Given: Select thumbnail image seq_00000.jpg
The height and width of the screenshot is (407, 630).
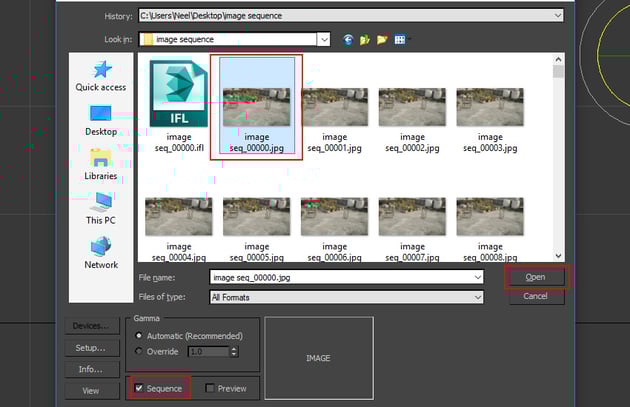Looking at the screenshot, I should [257, 106].
